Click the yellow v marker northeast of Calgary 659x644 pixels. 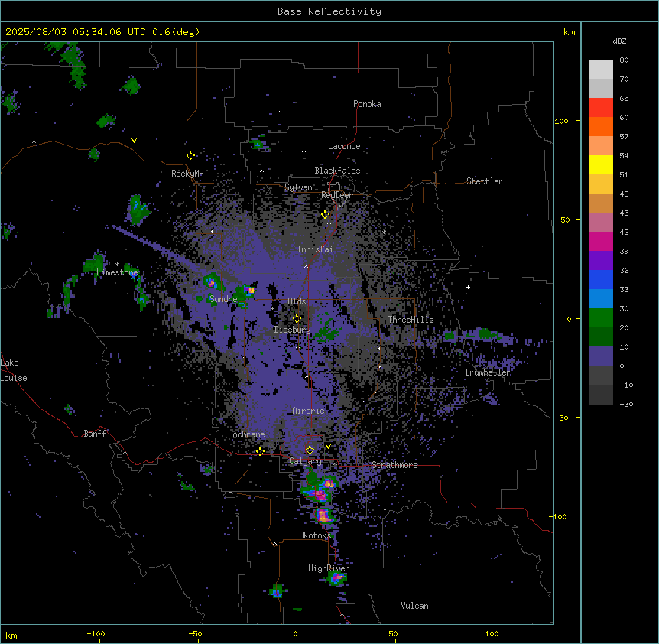[328, 447]
